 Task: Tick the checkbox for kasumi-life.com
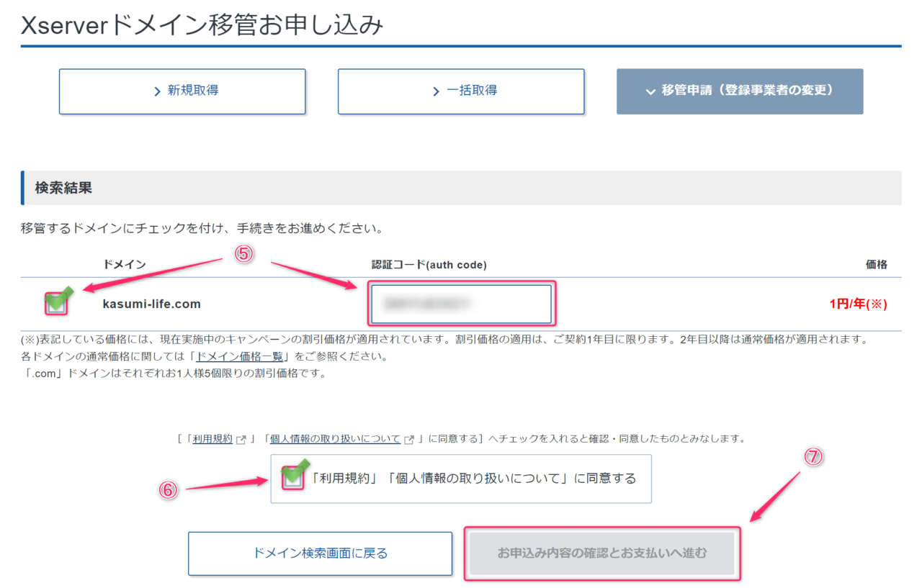coord(56,304)
